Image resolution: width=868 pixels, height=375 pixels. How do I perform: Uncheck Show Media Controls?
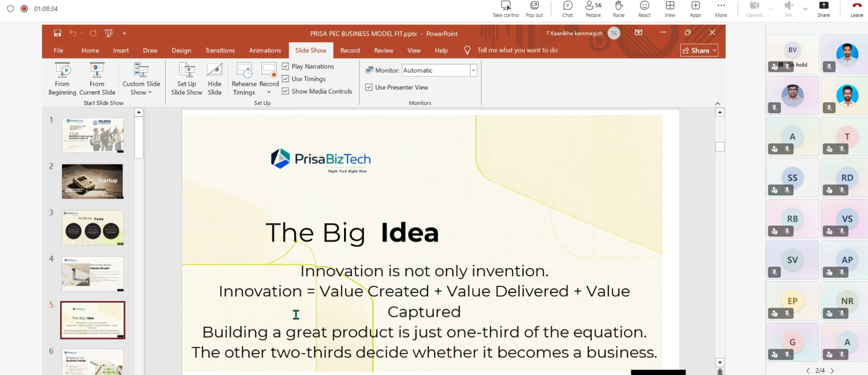pyautogui.click(x=286, y=91)
